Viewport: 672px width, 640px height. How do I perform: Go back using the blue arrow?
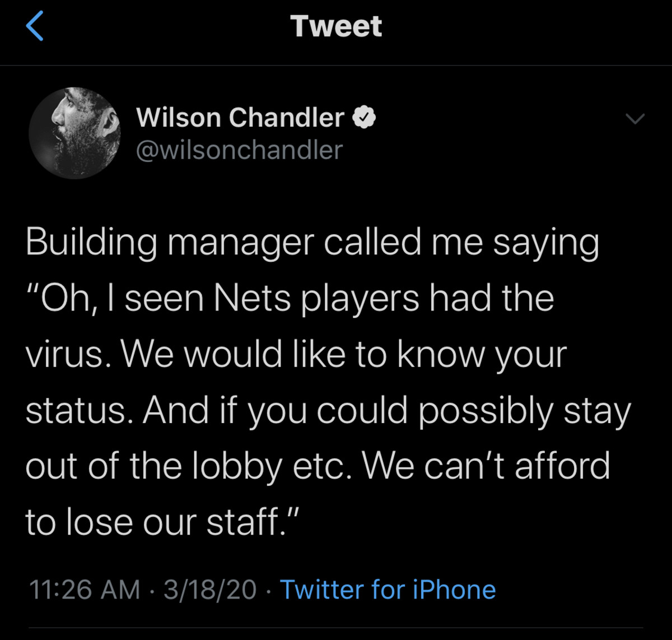click(35, 27)
